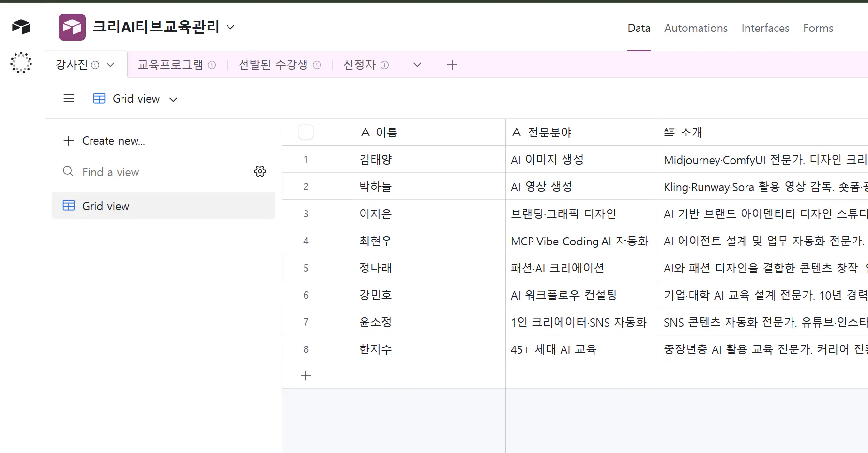Expand the hidden tables chevron after 신청자
This screenshot has height=453, width=868.
pyautogui.click(x=417, y=64)
